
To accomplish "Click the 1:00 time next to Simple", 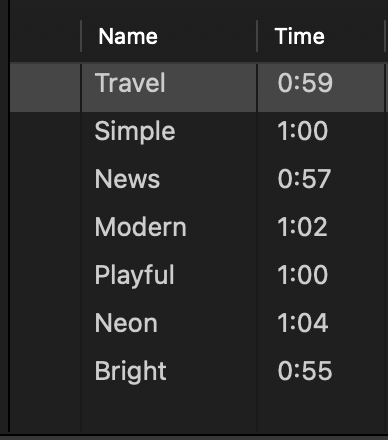I will pyautogui.click(x=303, y=131).
